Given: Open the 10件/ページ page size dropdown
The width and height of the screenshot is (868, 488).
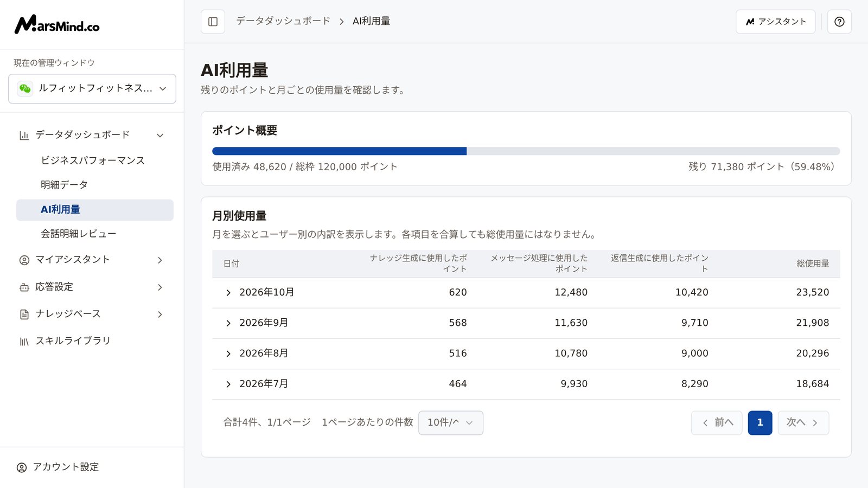Looking at the screenshot, I should point(451,423).
